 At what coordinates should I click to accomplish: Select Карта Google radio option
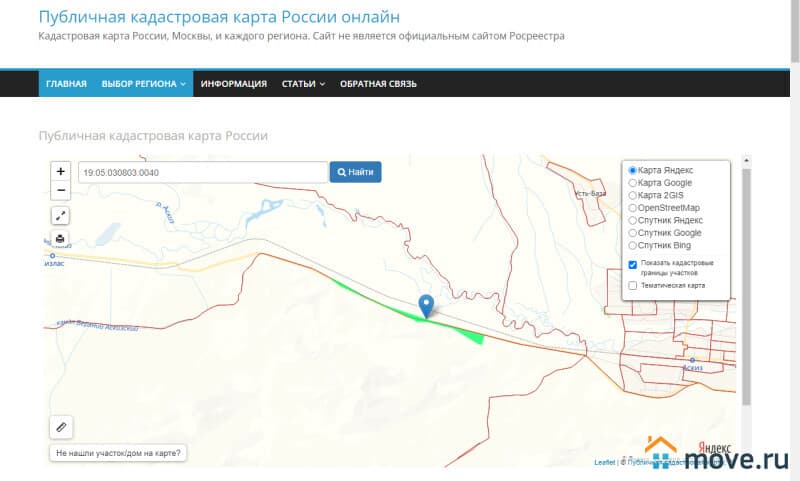pos(632,183)
